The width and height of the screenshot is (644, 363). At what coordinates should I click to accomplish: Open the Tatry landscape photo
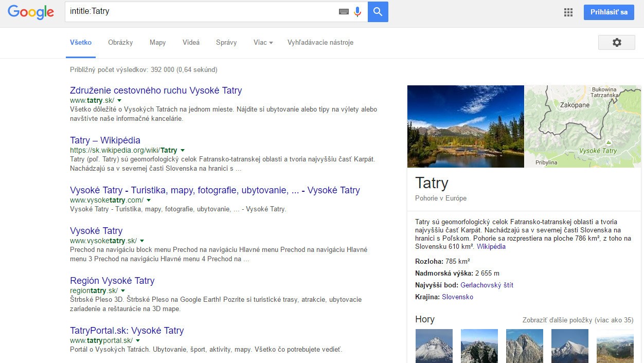(466, 126)
